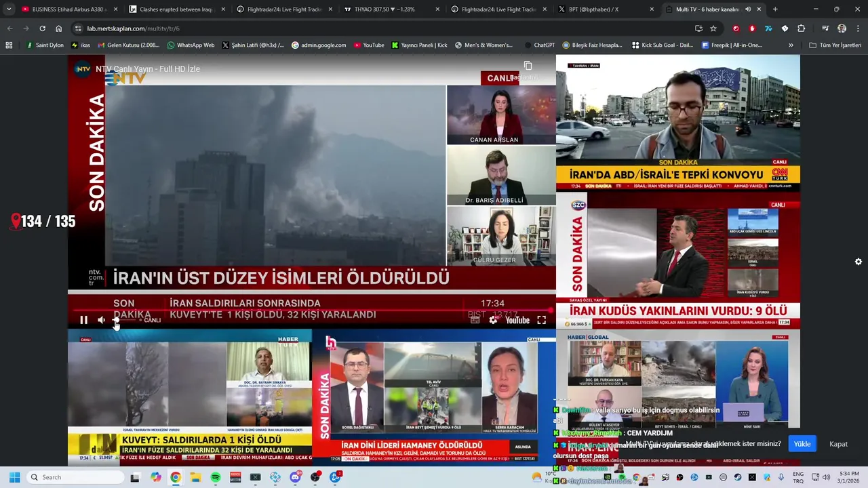Open the Windows Start menu
This screenshot has width=868, height=488.
14,477
